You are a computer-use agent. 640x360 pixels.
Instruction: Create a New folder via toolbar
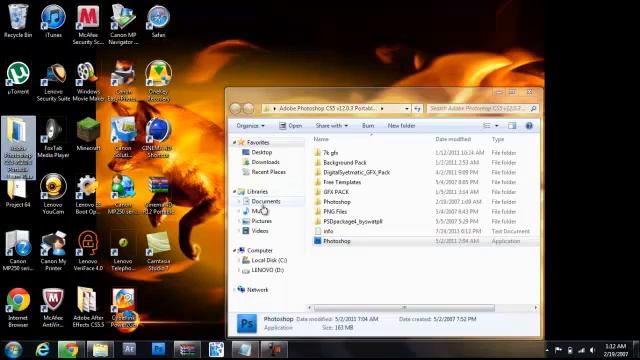pyautogui.click(x=401, y=126)
